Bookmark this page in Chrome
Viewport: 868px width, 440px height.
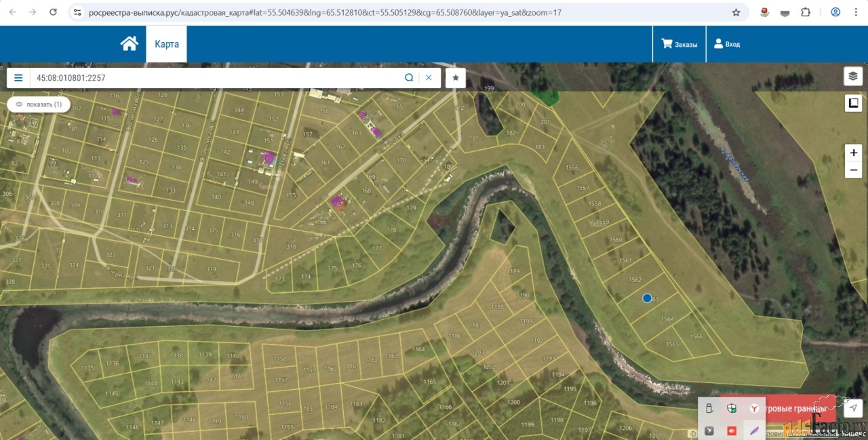[736, 12]
